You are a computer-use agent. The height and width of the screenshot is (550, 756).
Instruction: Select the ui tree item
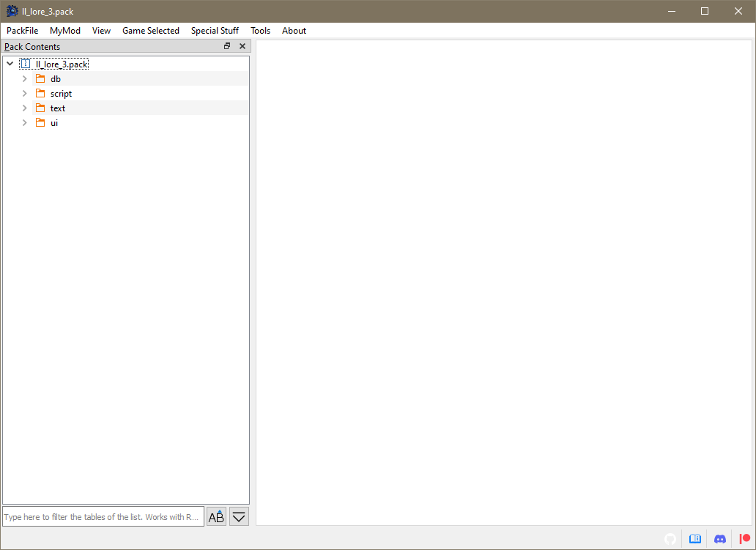tap(54, 123)
